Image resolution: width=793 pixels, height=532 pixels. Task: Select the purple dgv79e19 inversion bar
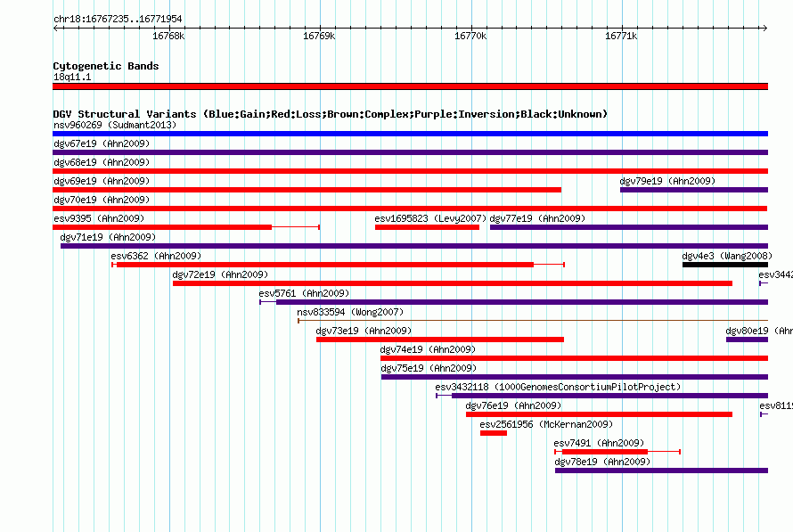tap(694, 190)
